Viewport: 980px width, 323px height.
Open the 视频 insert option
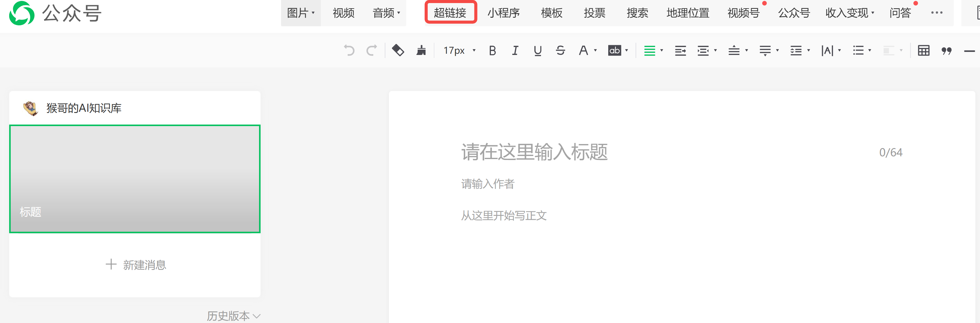344,13
